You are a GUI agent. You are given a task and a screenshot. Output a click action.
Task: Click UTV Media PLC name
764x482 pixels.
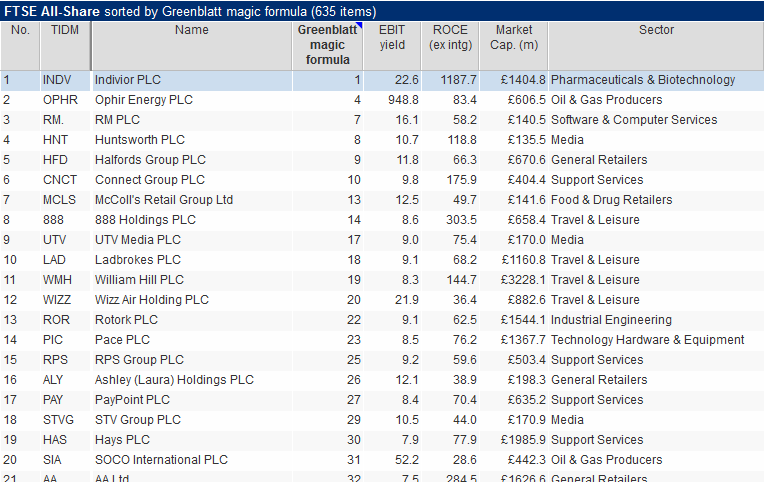click(137, 240)
